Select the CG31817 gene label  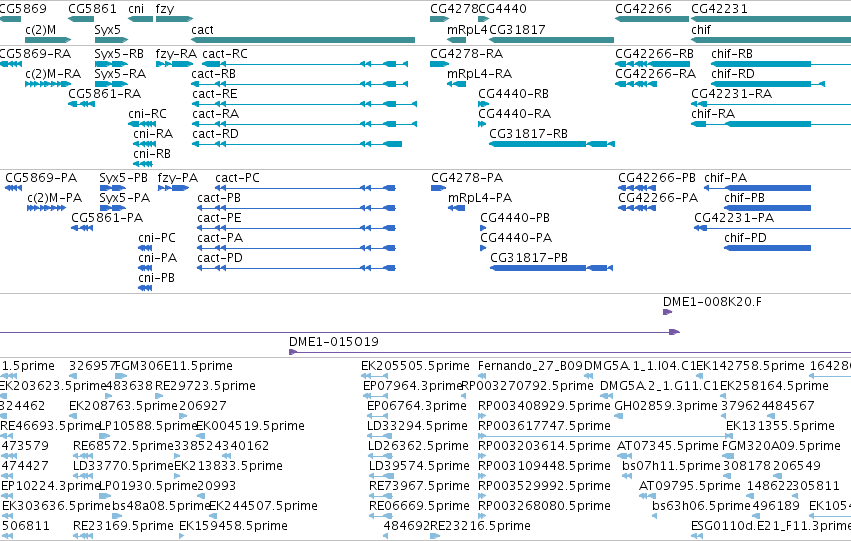pos(517,30)
